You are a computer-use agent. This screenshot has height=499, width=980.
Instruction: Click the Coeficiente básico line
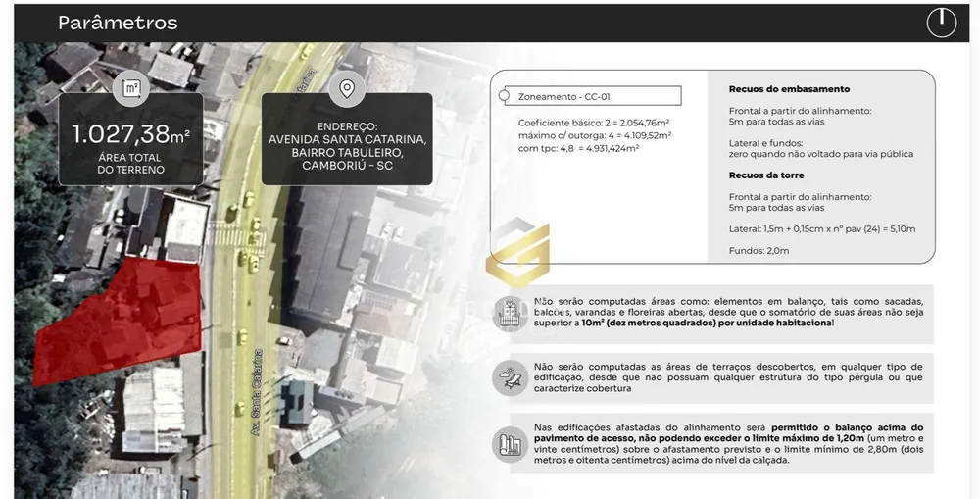(x=593, y=124)
